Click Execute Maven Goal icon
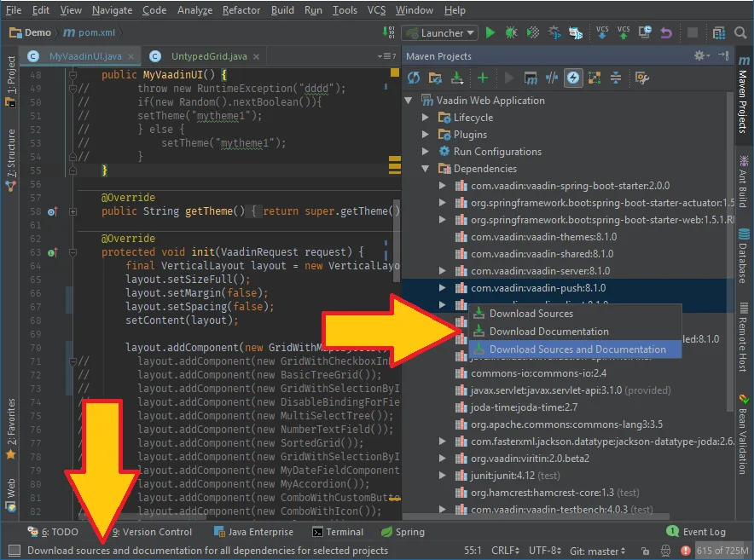This screenshot has height=560, width=754. click(x=531, y=78)
